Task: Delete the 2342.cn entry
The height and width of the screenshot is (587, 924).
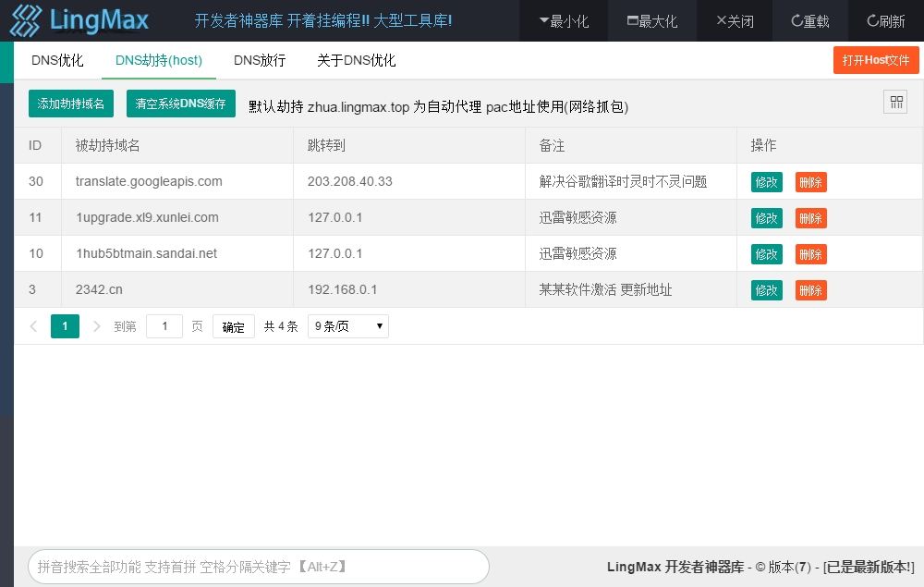Action: [x=810, y=289]
